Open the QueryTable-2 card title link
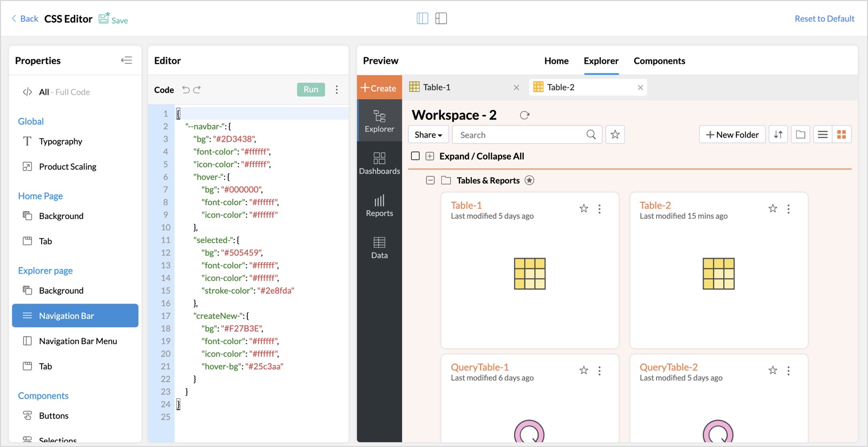868x447 pixels. (x=668, y=367)
